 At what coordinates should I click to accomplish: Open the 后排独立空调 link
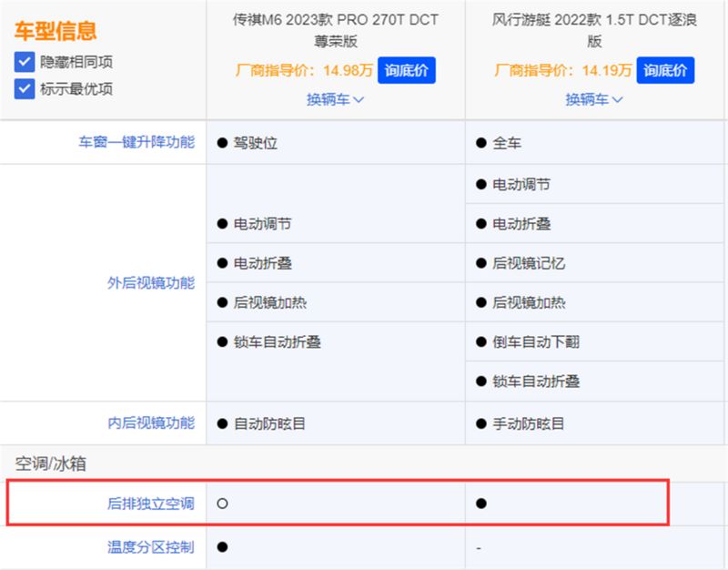(x=151, y=504)
